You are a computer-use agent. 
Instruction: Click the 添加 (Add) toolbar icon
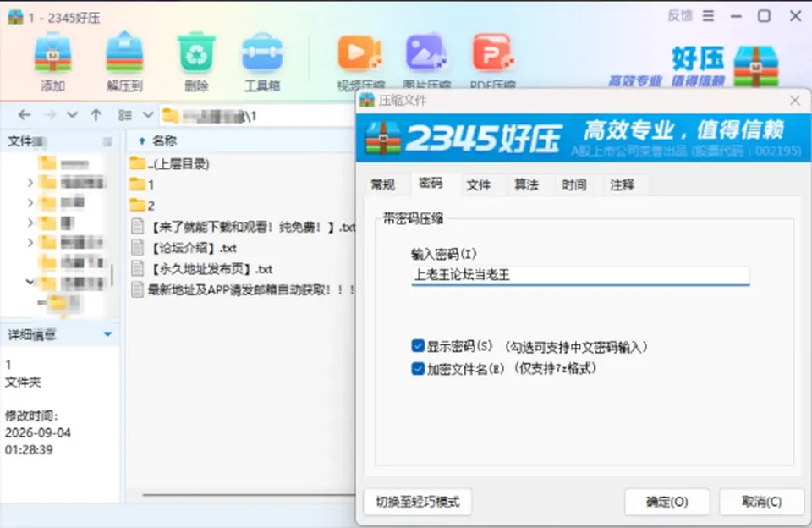[52, 61]
